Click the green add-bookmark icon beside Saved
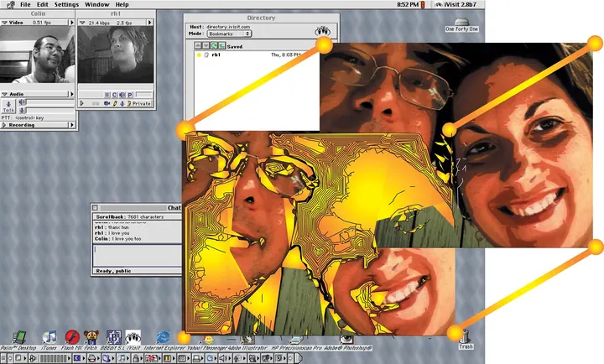604x364 pixels. tap(221, 46)
